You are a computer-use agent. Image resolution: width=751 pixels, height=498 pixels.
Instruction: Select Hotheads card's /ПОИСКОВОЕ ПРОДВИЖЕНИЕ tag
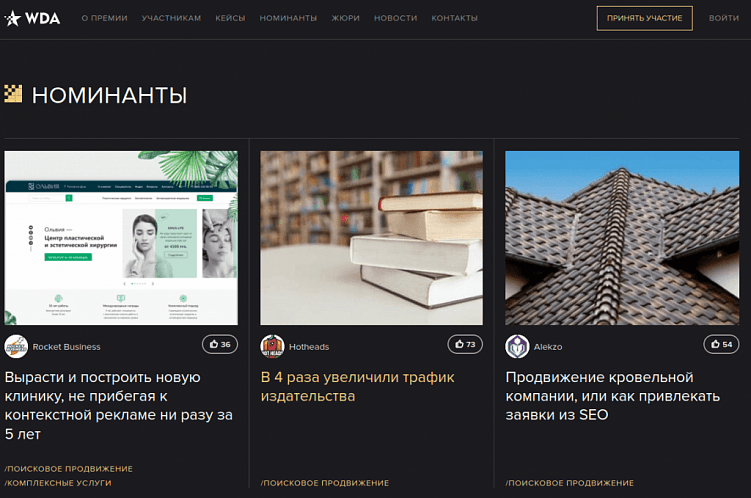pyautogui.click(x=325, y=483)
